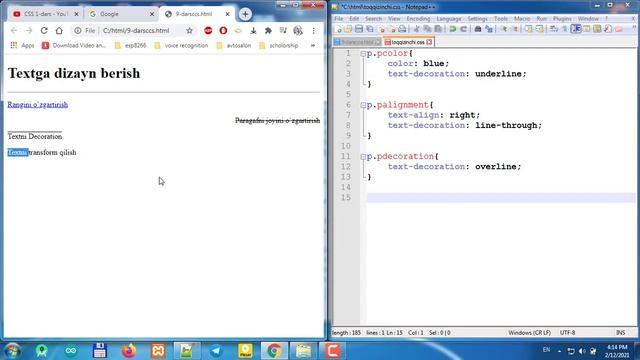Screen dimensions: 640x360
Task: Reload the Chrome page
Action: 44,31
